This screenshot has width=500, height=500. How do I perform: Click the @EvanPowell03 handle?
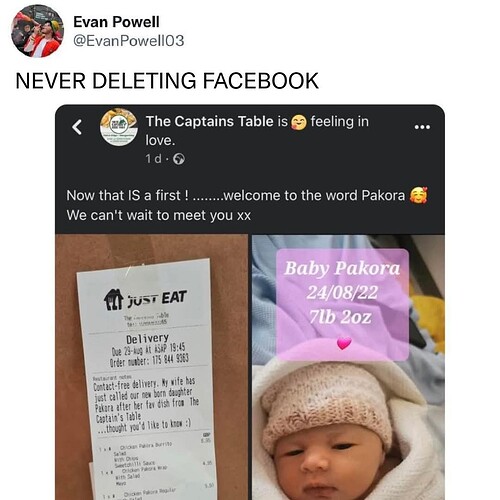click(x=128, y=41)
